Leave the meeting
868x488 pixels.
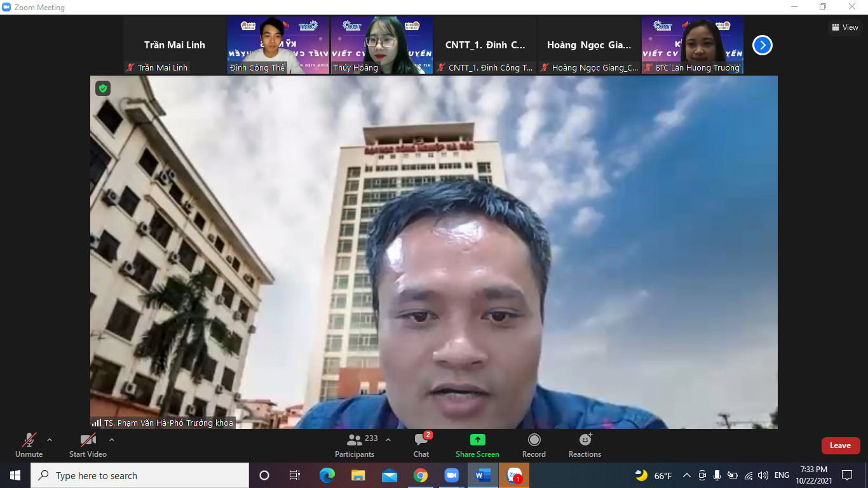[x=840, y=445]
